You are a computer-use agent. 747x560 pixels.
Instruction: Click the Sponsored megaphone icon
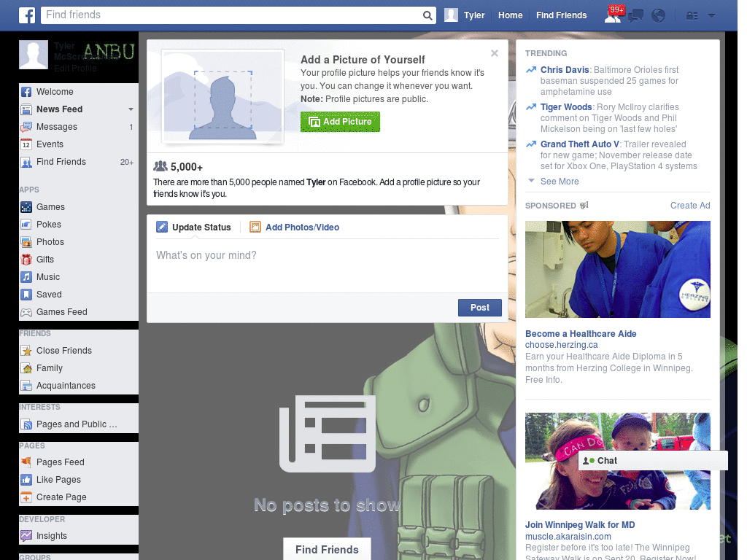[x=584, y=205]
